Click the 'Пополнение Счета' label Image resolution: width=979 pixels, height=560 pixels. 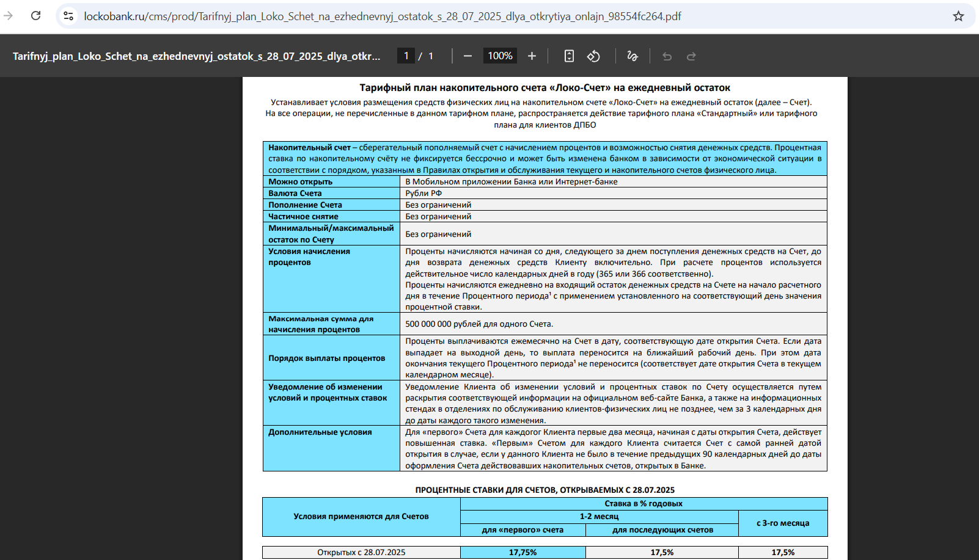(305, 205)
